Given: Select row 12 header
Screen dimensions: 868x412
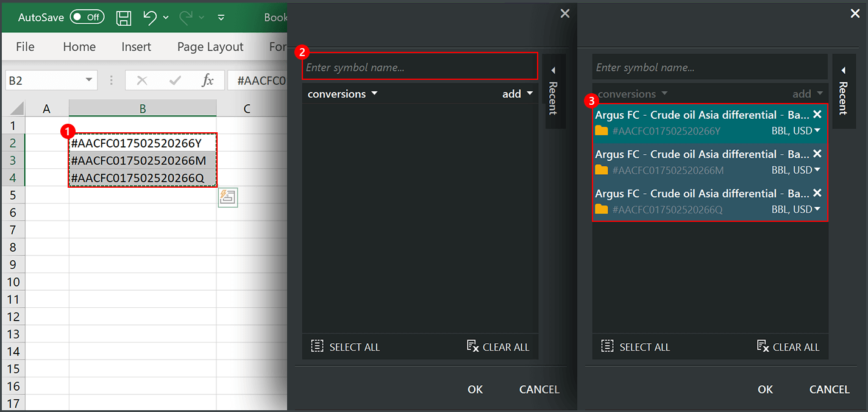Looking at the screenshot, I should 12,316.
